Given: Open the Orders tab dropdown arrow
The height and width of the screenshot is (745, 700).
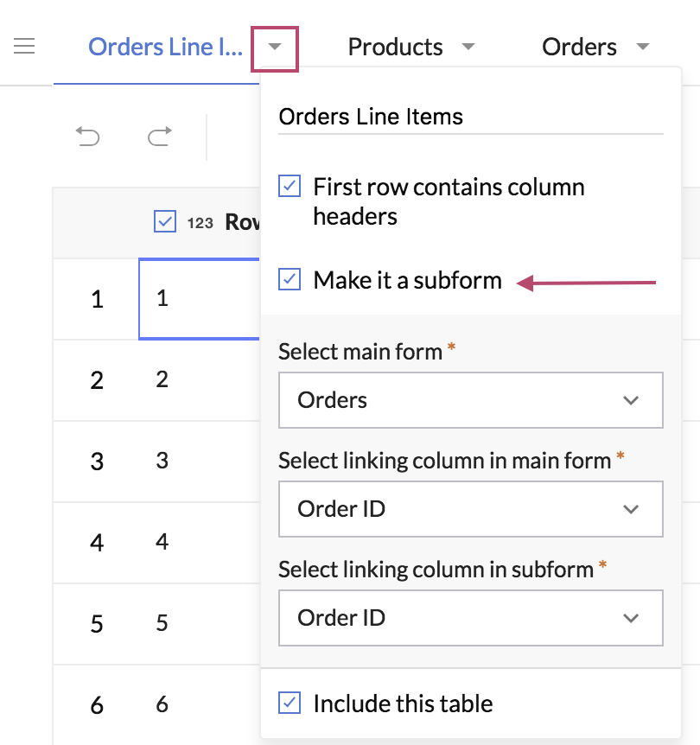Looking at the screenshot, I should pos(642,47).
